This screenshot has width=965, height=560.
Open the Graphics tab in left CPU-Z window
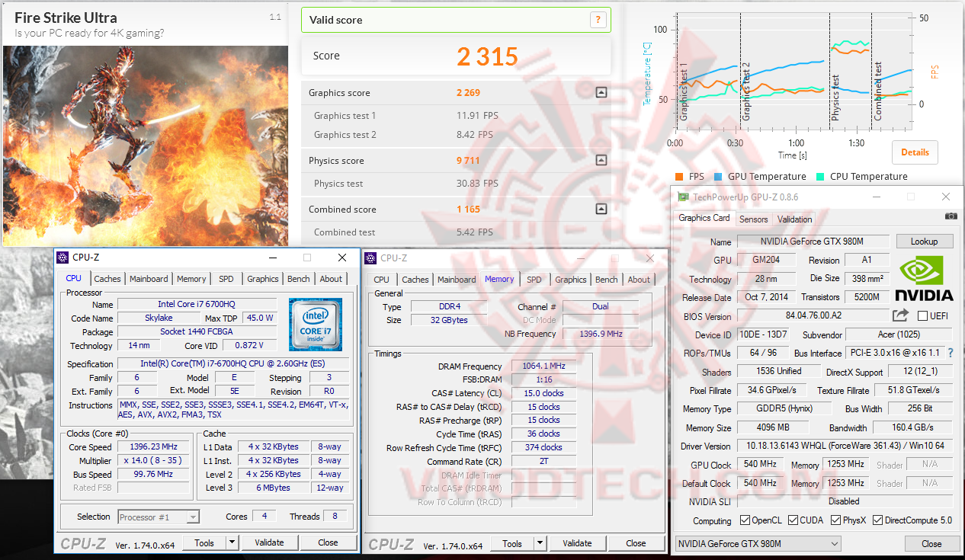263,279
